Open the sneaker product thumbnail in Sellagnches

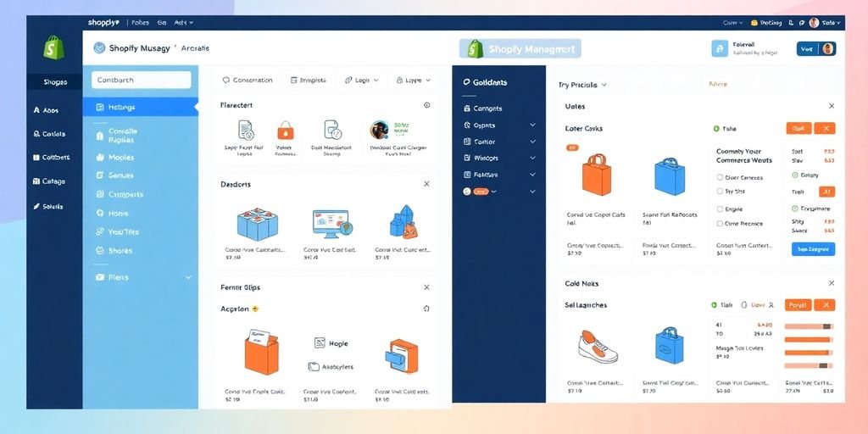click(x=598, y=346)
